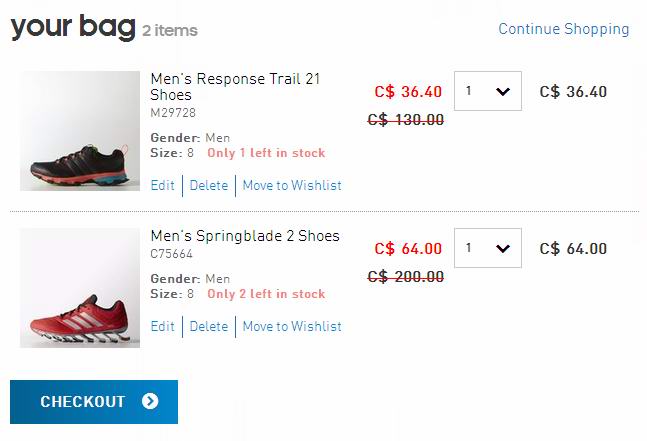Edit the Springblade 2 Shoes item

(x=162, y=326)
